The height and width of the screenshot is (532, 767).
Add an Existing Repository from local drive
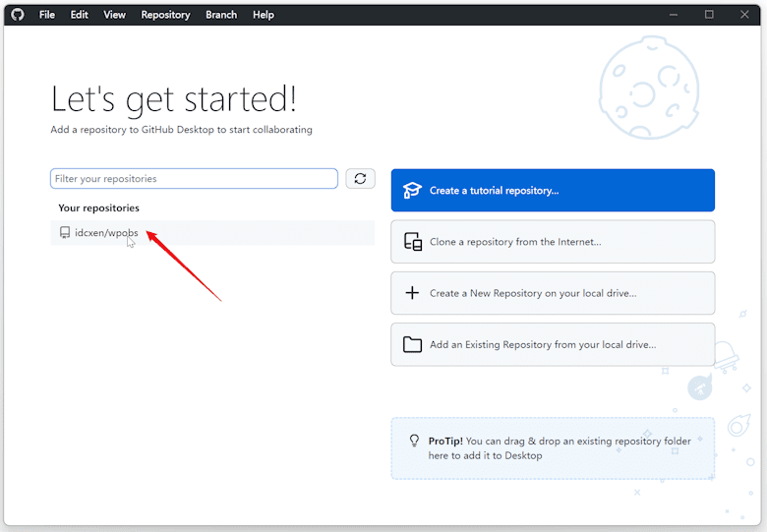(x=553, y=344)
